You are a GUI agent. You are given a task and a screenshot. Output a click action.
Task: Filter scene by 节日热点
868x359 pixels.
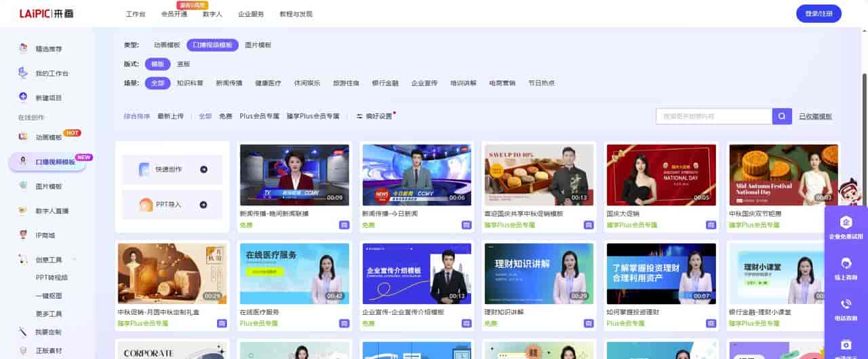tap(541, 83)
